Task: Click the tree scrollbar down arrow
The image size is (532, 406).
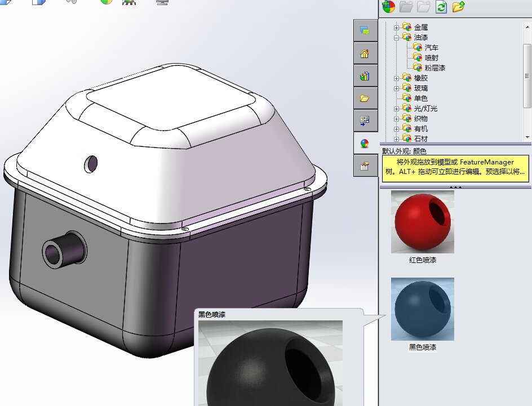Action: pyautogui.click(x=527, y=137)
